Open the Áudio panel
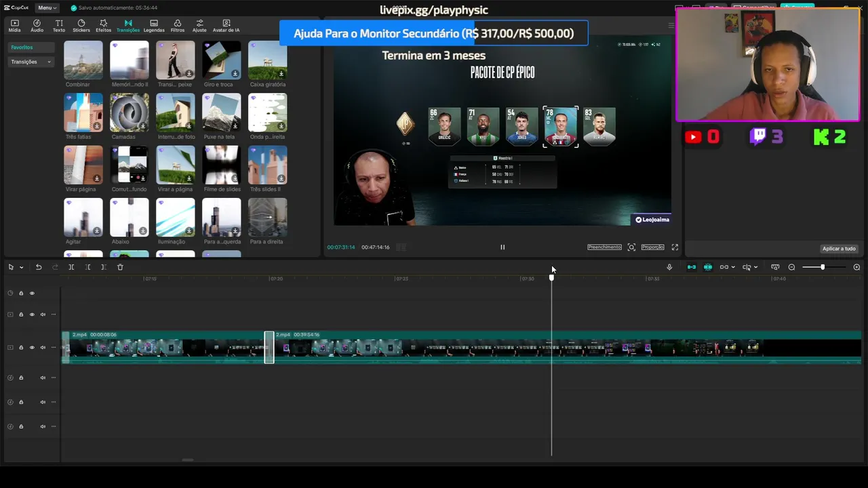Viewport: 868px width, 488px height. (37, 26)
